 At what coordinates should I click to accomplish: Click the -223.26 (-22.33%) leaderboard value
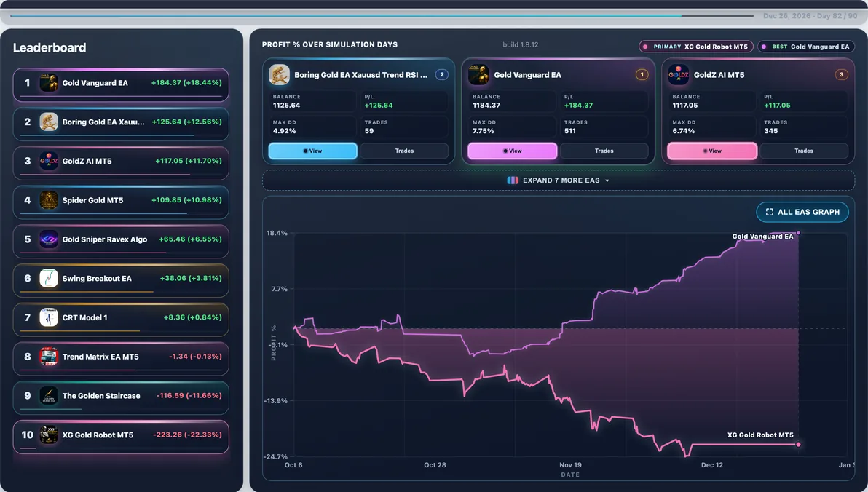point(188,435)
